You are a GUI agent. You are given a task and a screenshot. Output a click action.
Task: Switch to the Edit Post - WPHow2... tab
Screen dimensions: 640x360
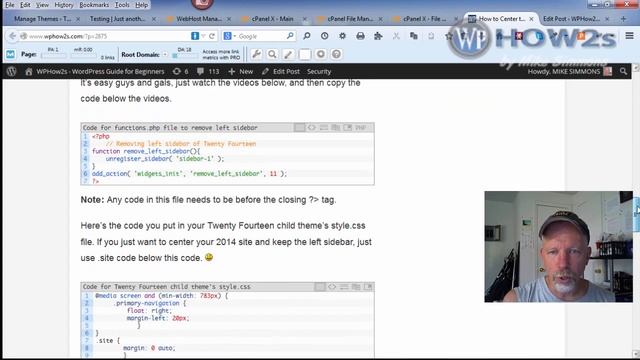[x=571, y=19]
